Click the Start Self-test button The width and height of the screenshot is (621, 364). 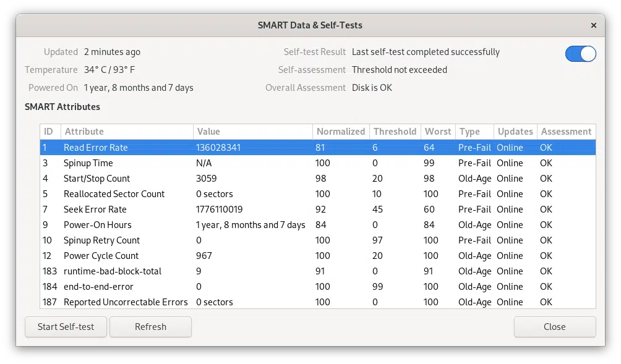tap(66, 327)
